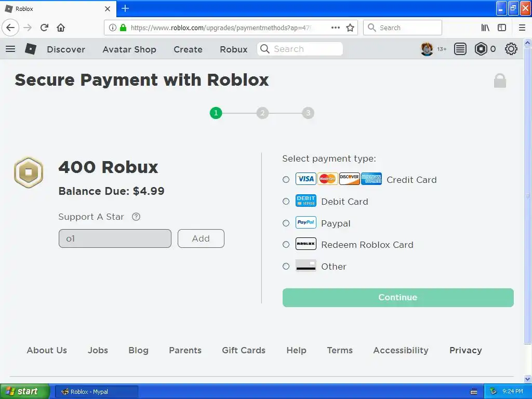Open the Help footer link
Image resolution: width=532 pixels, height=399 pixels.
pos(296,350)
